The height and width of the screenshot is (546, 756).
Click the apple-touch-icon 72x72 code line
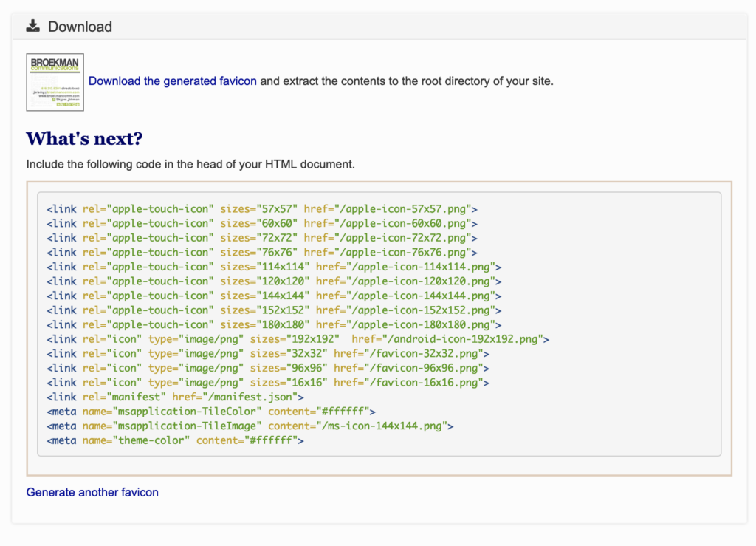(262, 238)
